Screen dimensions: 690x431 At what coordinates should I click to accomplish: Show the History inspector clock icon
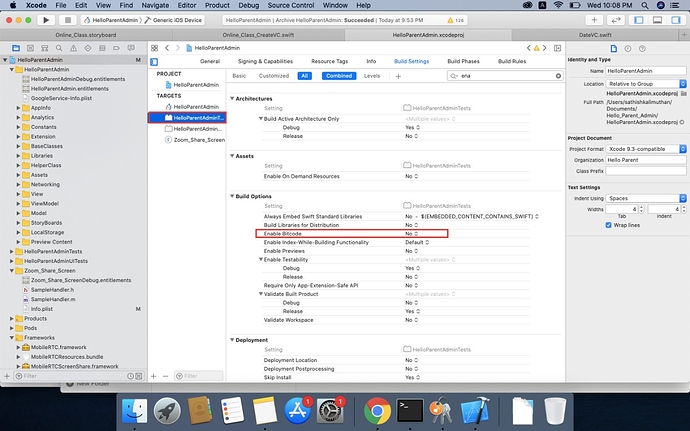tap(628, 48)
